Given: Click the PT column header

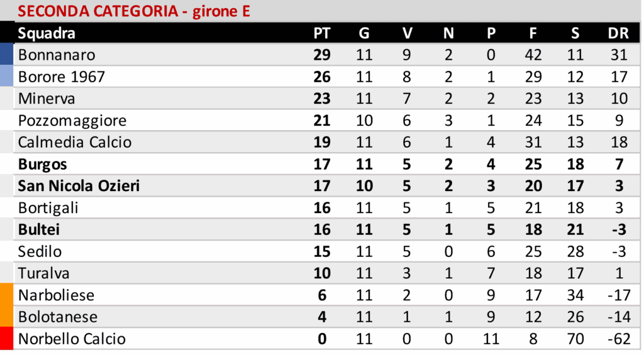Looking at the screenshot, I should (x=321, y=33).
